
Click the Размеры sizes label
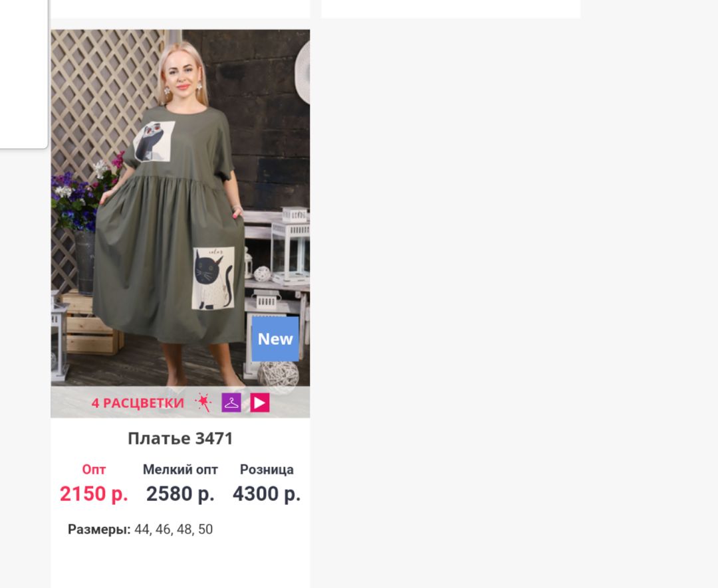pos(99,530)
